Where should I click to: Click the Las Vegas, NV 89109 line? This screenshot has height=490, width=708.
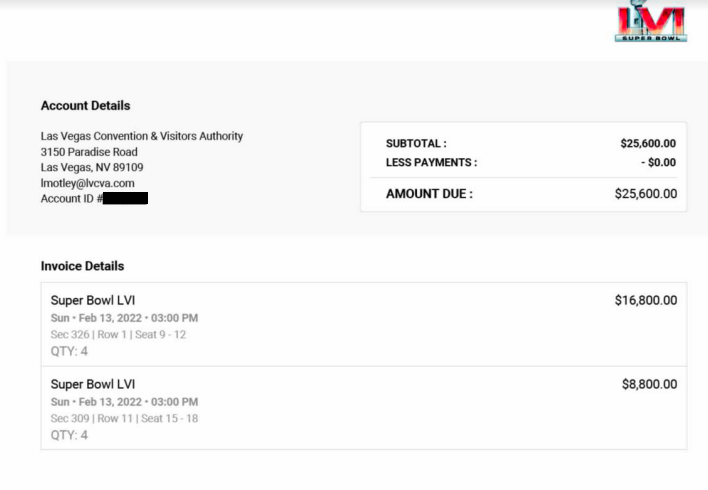[x=91, y=168]
